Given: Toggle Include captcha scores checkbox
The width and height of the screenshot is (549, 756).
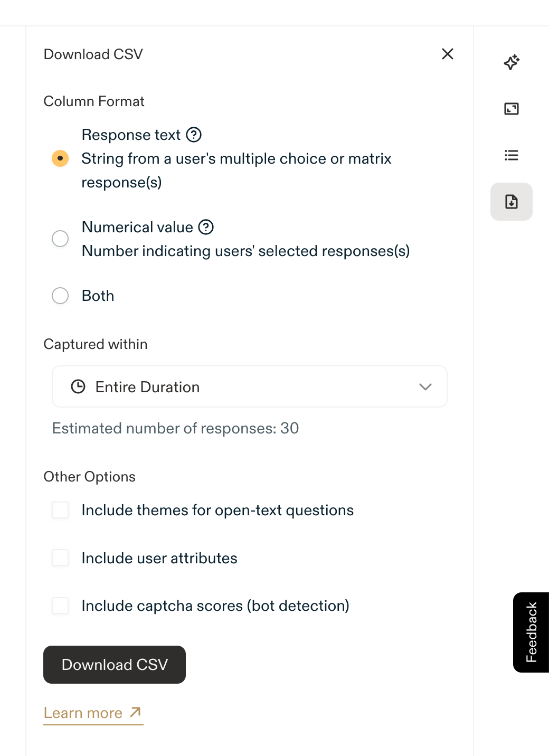Looking at the screenshot, I should [60, 606].
